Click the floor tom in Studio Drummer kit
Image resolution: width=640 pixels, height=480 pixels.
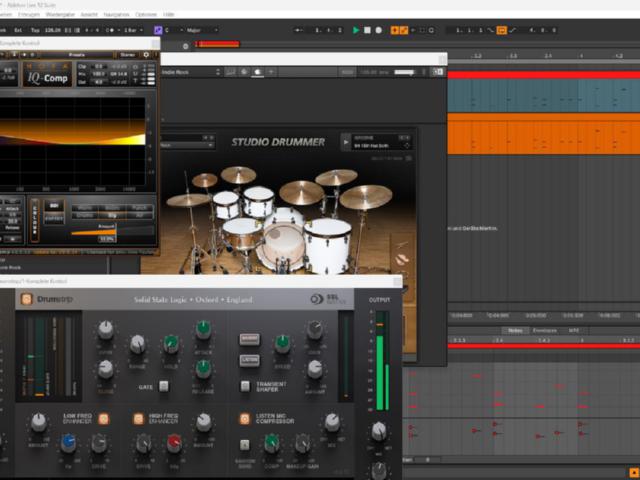tap(328, 245)
